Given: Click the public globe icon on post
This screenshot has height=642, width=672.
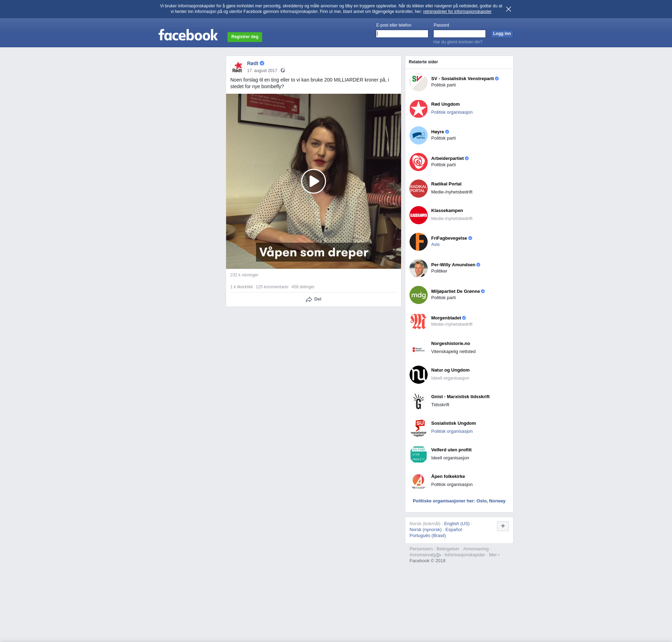Looking at the screenshot, I should pos(283,71).
